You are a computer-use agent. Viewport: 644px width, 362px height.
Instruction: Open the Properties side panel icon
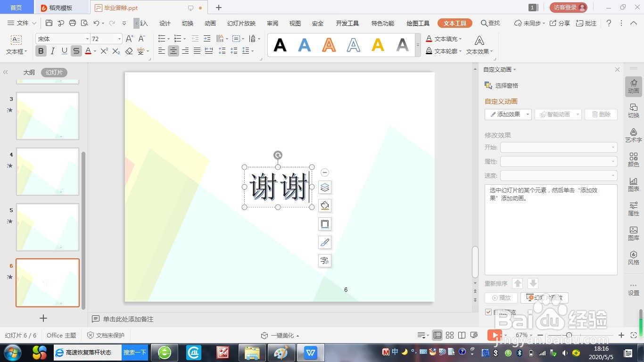634,209
